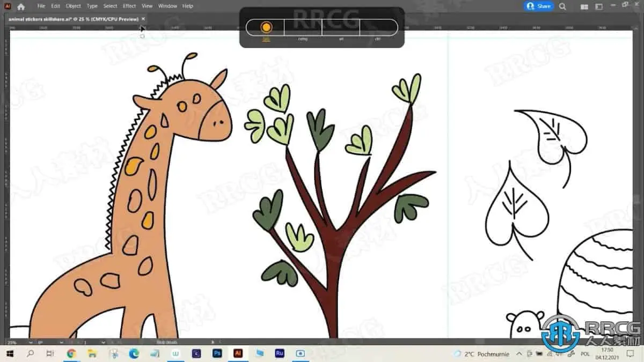The image size is (644, 362).
Task: Click the brown tree trunk shape
Action: 335,257
